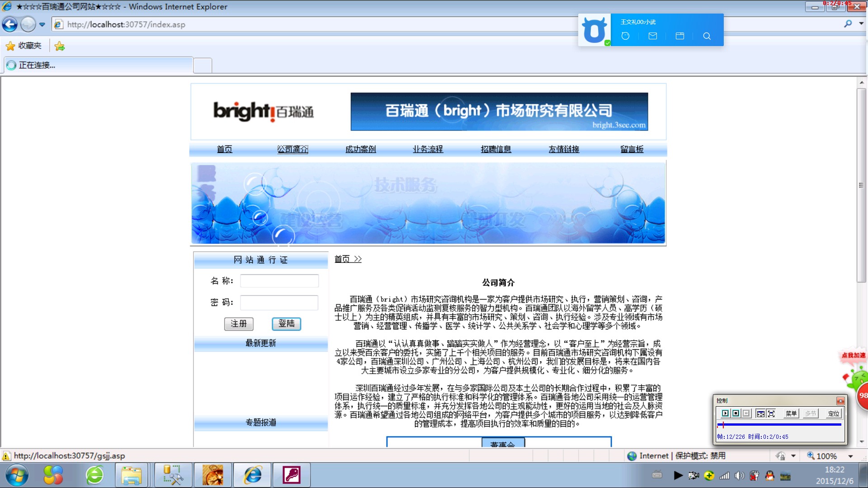Open the mail envelope icon in widget

click(652, 36)
